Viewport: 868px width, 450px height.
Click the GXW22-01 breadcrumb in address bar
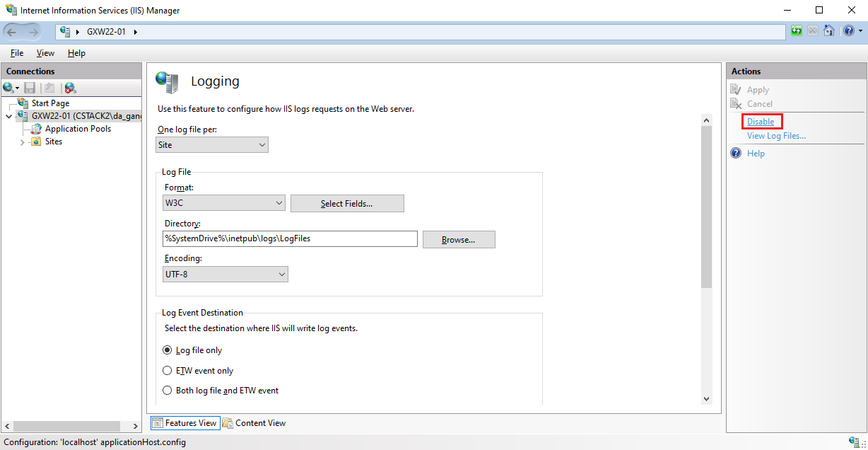tap(106, 32)
